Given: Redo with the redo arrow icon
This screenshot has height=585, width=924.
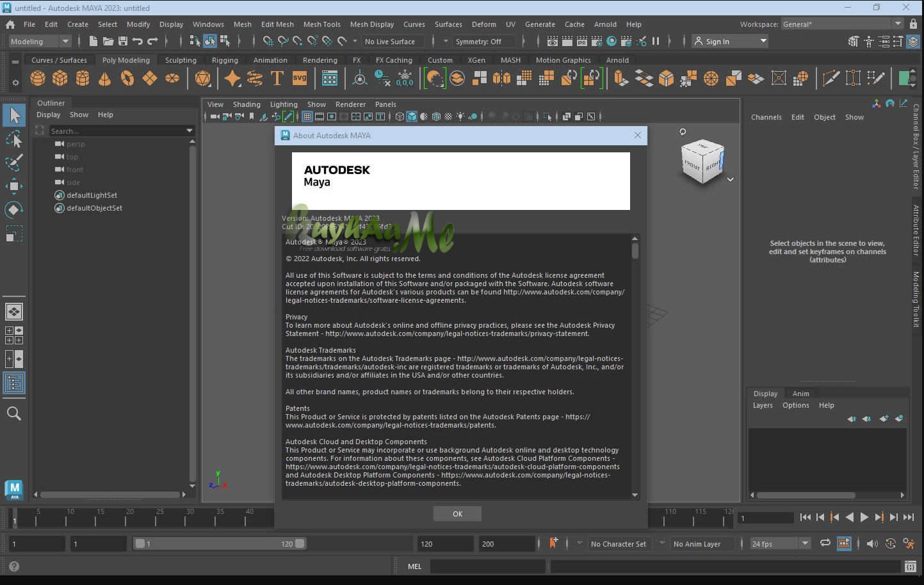Looking at the screenshot, I should pyautogui.click(x=152, y=41).
